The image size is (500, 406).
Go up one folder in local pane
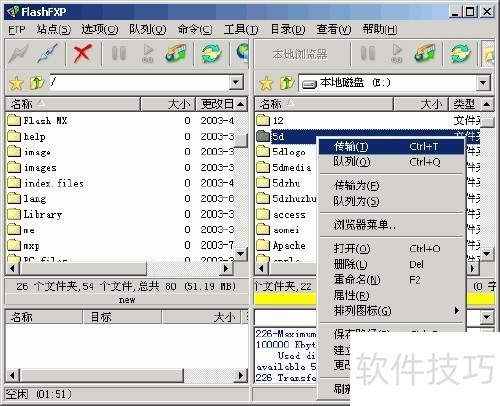287,83
